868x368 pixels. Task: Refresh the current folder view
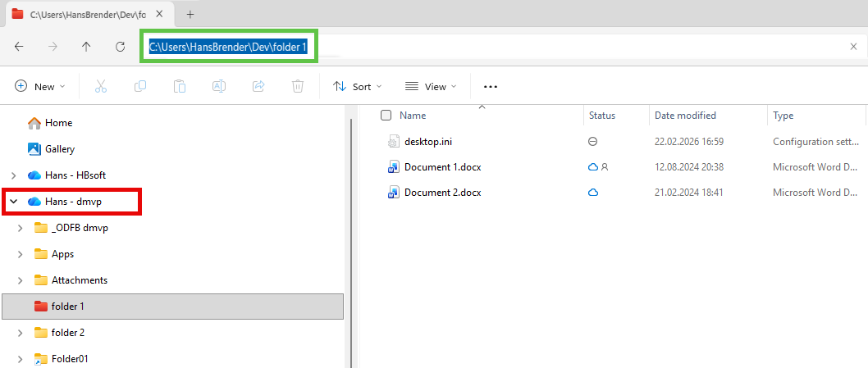pos(120,47)
